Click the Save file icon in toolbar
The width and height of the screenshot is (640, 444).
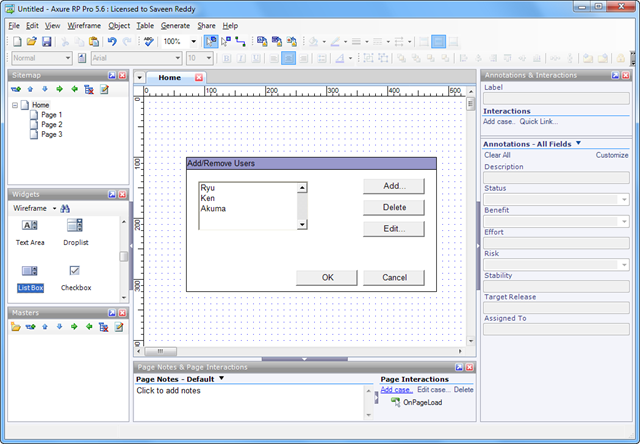[x=46, y=41]
